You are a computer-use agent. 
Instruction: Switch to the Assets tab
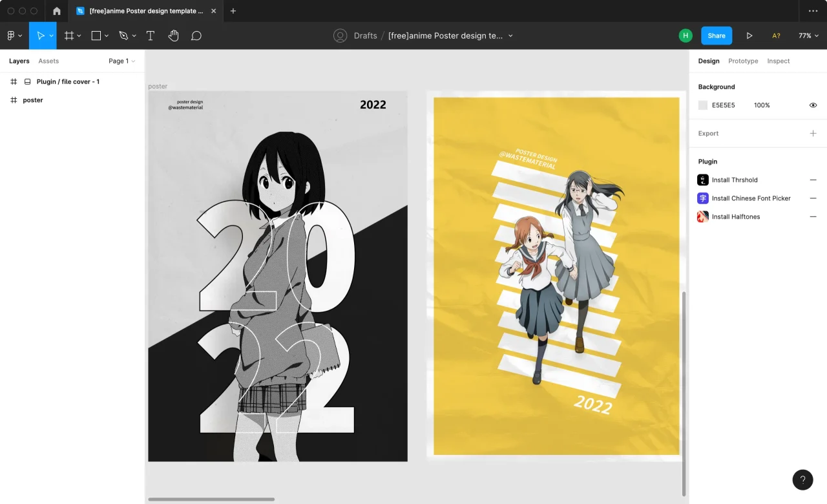48,61
